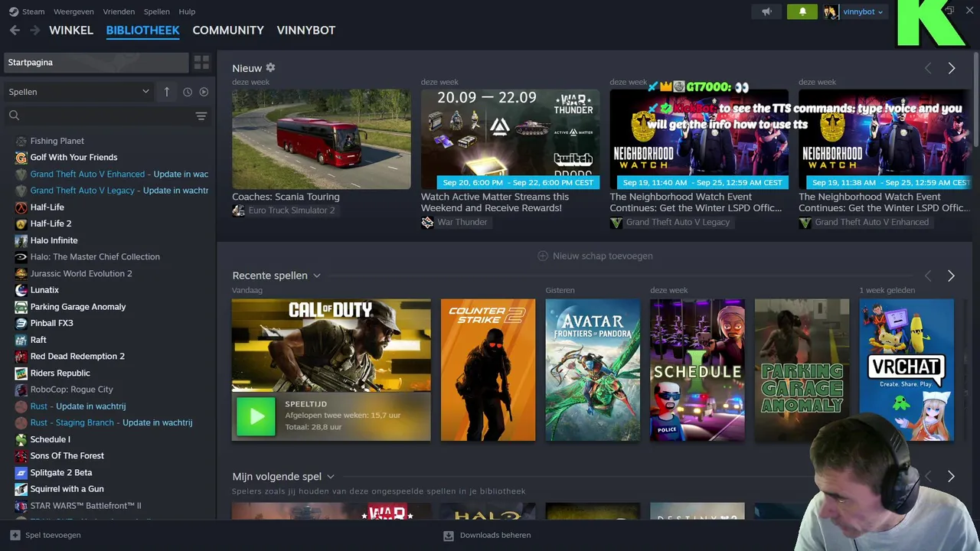The width and height of the screenshot is (980, 551).
Task: Open Downloads beheren
Action: coord(487,535)
